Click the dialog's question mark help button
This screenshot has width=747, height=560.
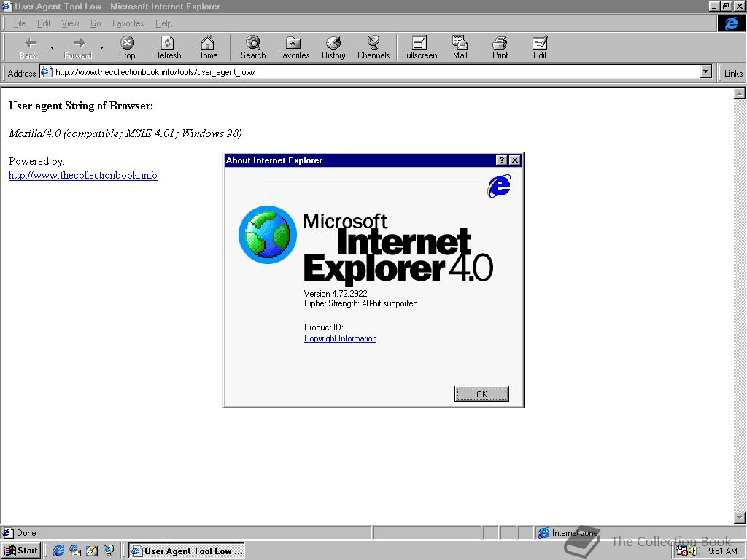point(501,160)
